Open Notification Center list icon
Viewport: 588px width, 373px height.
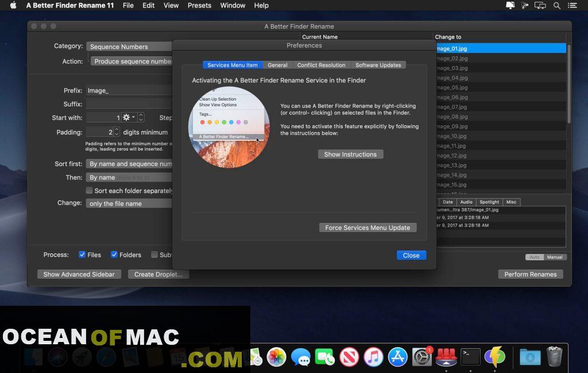[572, 6]
